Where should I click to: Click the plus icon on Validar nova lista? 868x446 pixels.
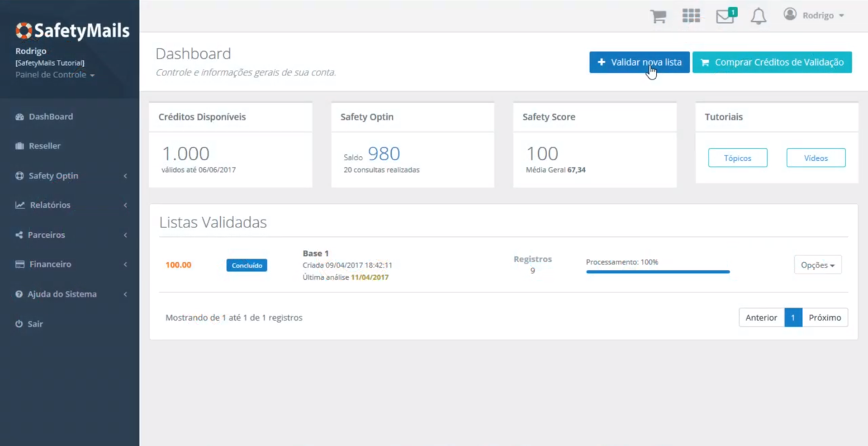(601, 62)
